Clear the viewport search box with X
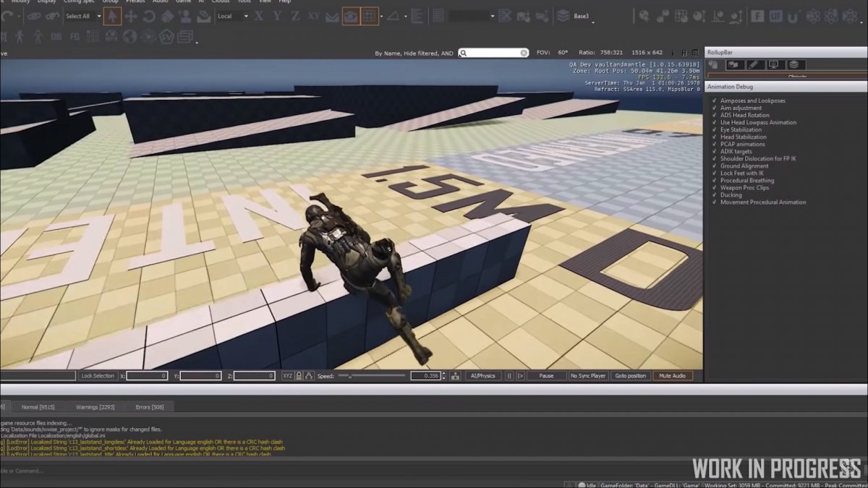This screenshot has width=868, height=488. (524, 53)
